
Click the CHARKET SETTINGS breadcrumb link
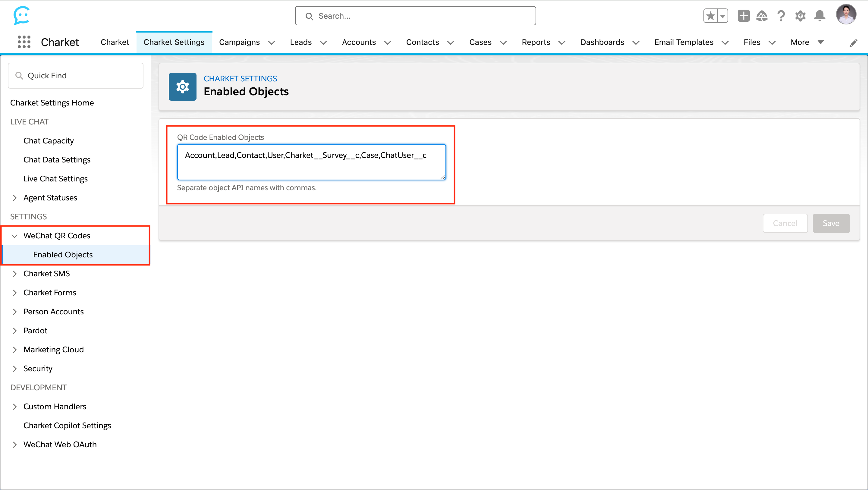click(x=240, y=79)
